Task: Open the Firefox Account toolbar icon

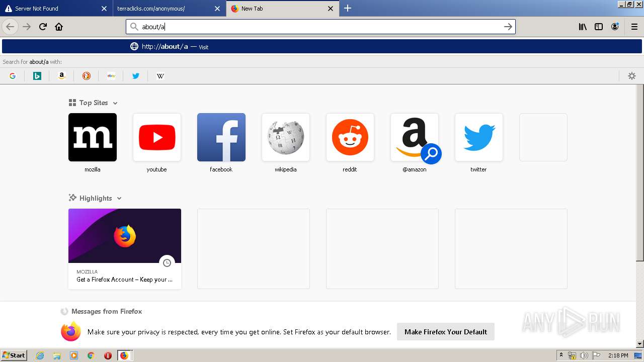Action: point(615,27)
